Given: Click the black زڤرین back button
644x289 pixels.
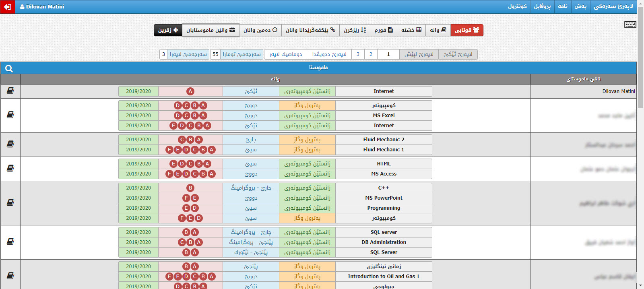Looking at the screenshot, I should tap(168, 30).
